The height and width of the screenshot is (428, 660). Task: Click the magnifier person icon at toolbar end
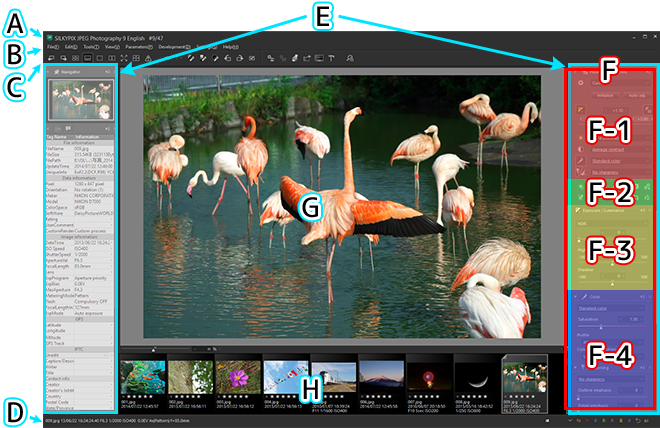(x=350, y=58)
